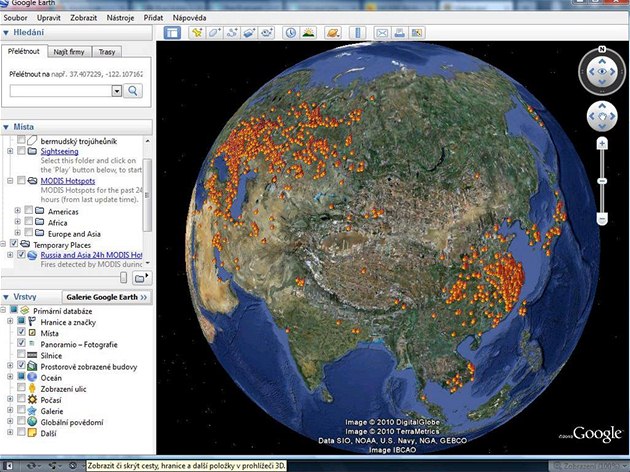Click the Galerie star layer icon
This screenshot has height=472, width=630.
[32, 411]
